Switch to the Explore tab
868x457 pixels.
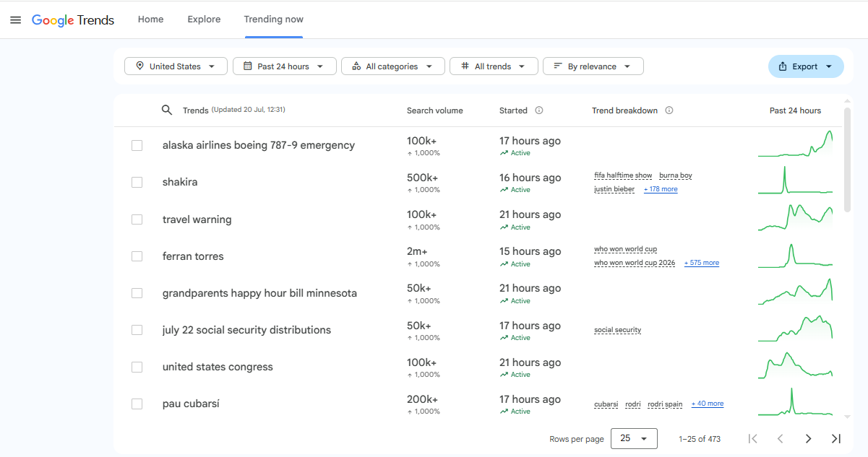point(204,19)
